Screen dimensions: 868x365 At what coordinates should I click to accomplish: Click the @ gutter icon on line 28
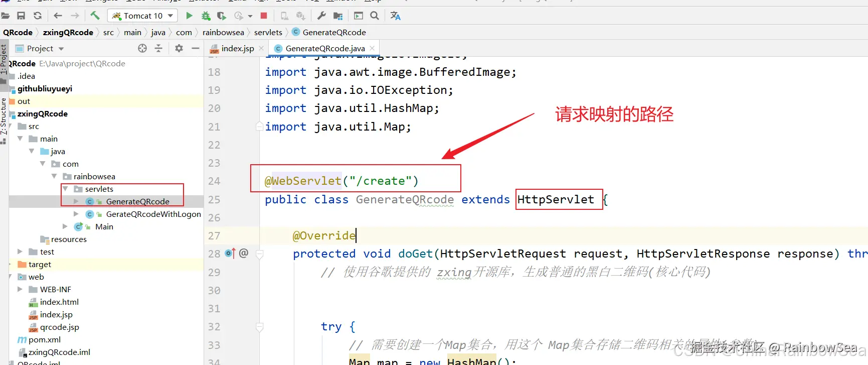244,253
